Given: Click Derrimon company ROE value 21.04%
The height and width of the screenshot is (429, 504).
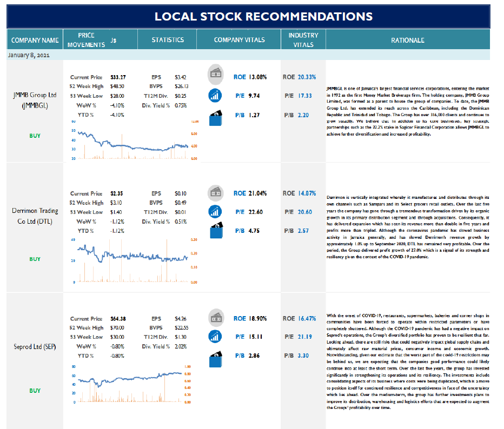Looking at the screenshot, I should (258, 193).
